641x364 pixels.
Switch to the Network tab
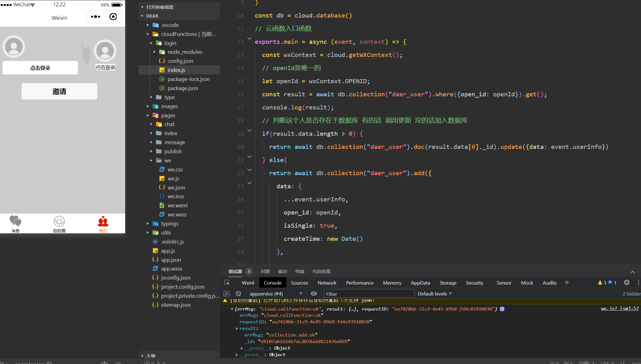point(327,283)
